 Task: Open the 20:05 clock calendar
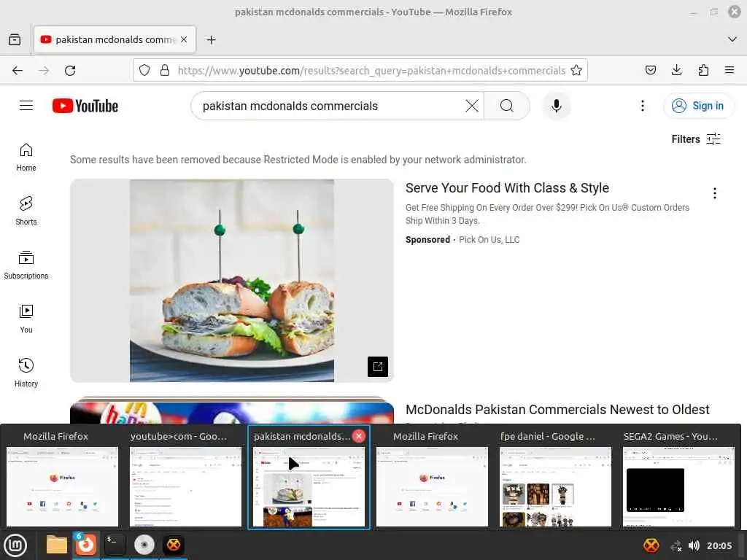(719, 545)
